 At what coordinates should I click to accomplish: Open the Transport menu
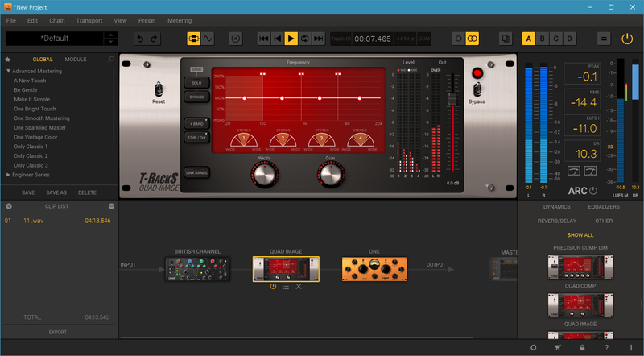tap(89, 21)
